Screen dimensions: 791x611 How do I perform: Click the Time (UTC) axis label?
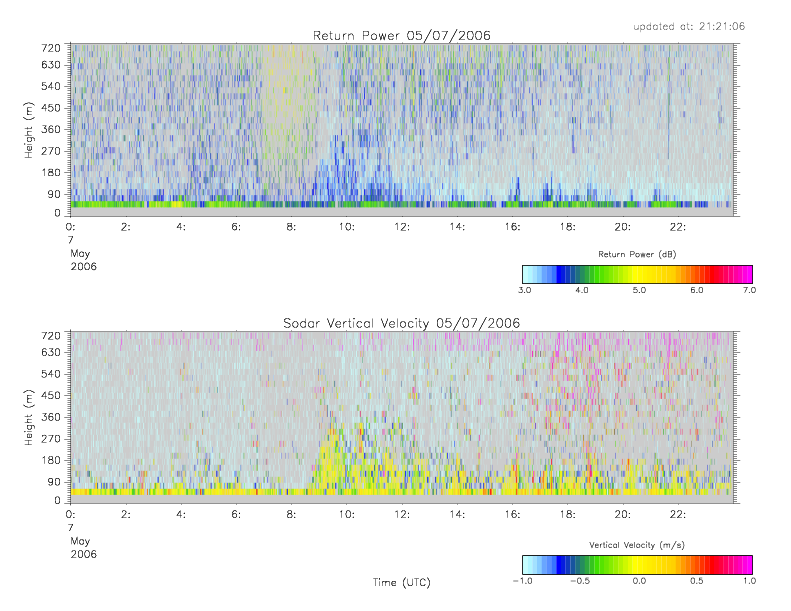click(402, 583)
